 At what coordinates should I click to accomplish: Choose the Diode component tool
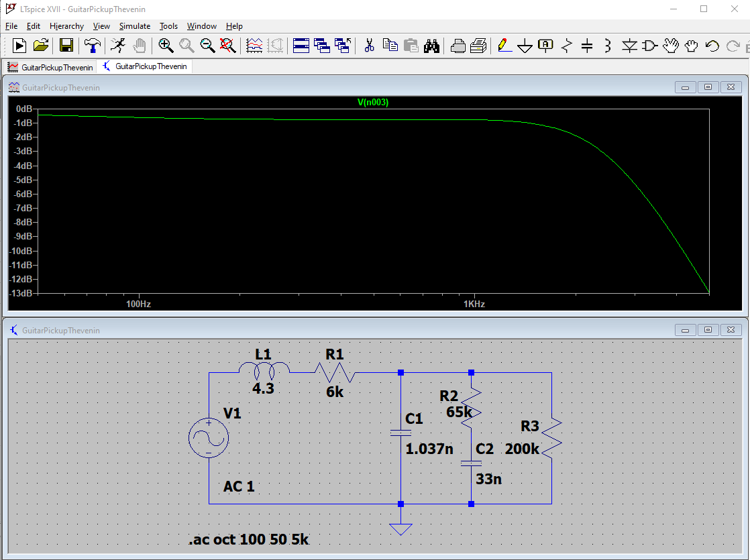pos(629,46)
